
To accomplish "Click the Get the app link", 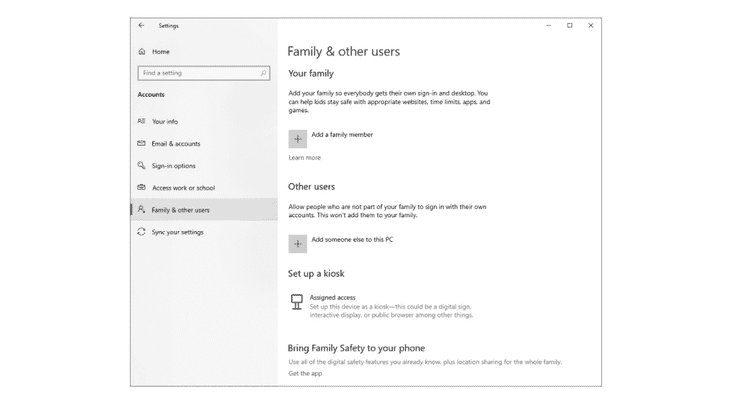I will pyautogui.click(x=305, y=373).
